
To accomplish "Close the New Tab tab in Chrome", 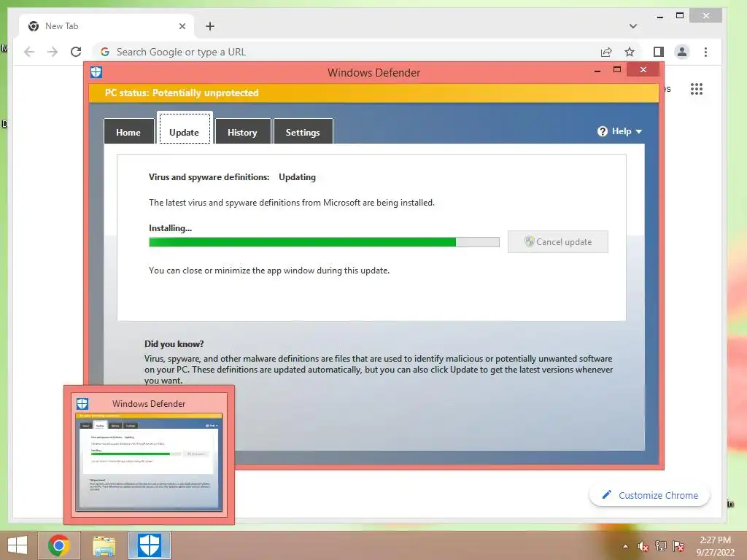I will 182,27.
